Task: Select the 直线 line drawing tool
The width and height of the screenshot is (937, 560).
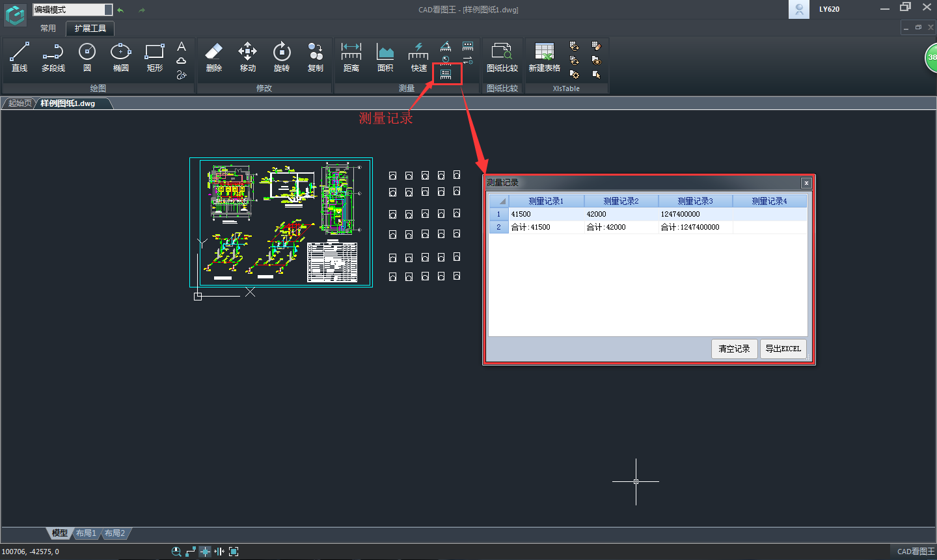Action: tap(20, 57)
